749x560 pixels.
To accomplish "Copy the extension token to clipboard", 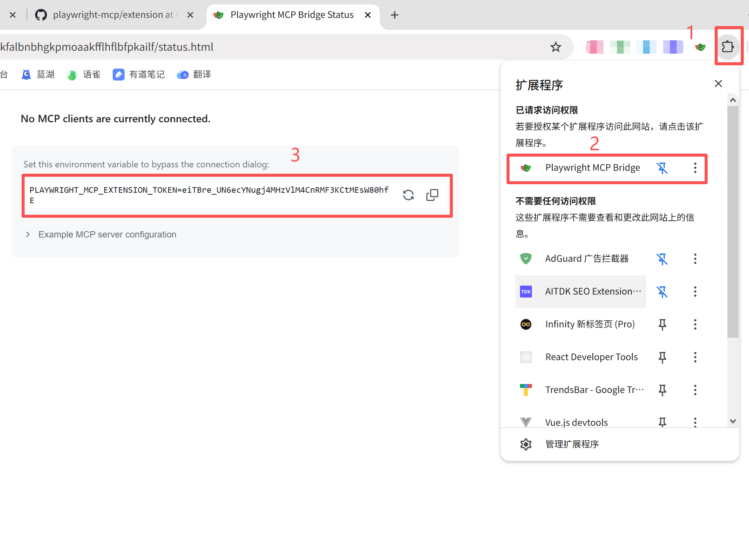I will coord(432,195).
